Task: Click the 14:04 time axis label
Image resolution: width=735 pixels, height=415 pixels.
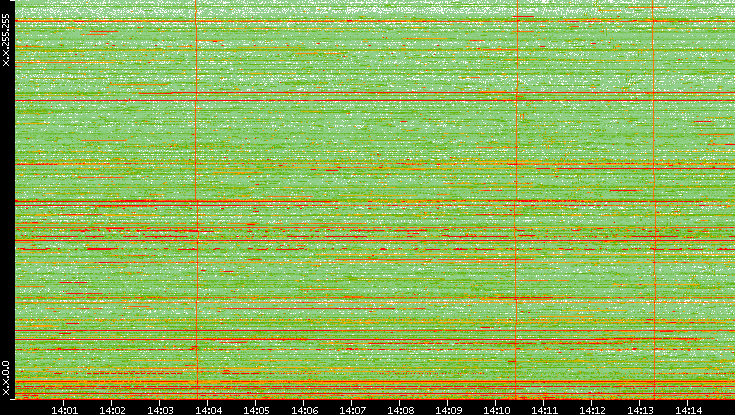Action: [208, 410]
